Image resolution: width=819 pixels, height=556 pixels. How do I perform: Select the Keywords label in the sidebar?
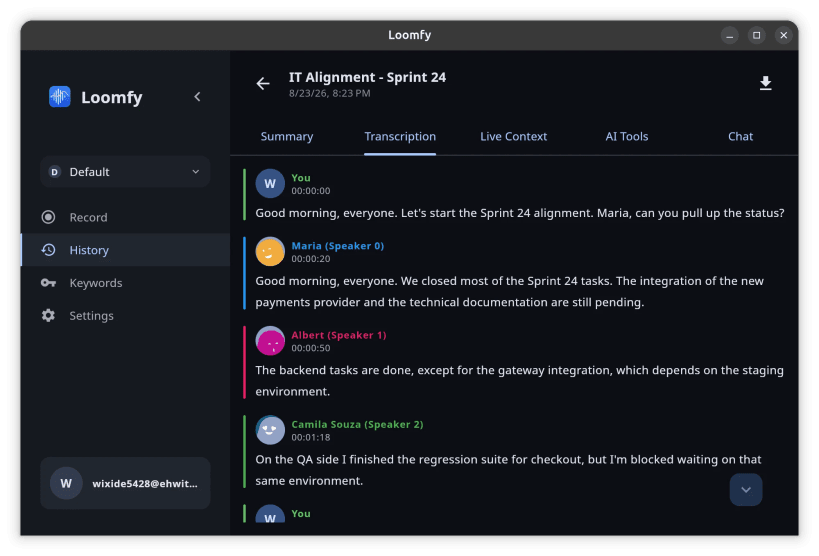pyautogui.click(x=96, y=283)
